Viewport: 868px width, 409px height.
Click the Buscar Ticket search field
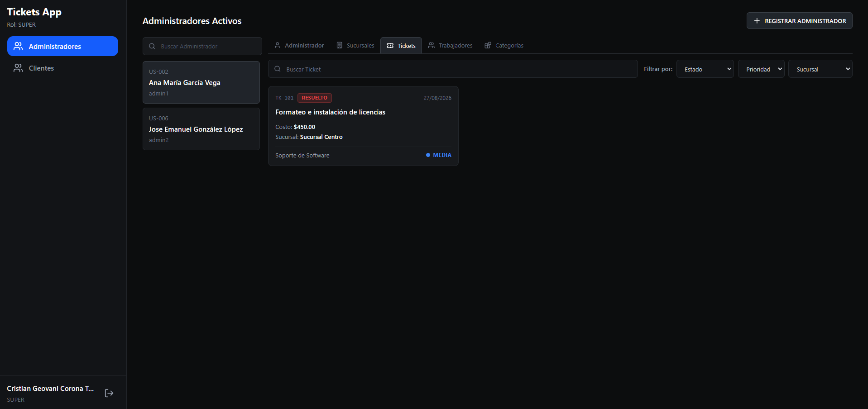pyautogui.click(x=453, y=69)
